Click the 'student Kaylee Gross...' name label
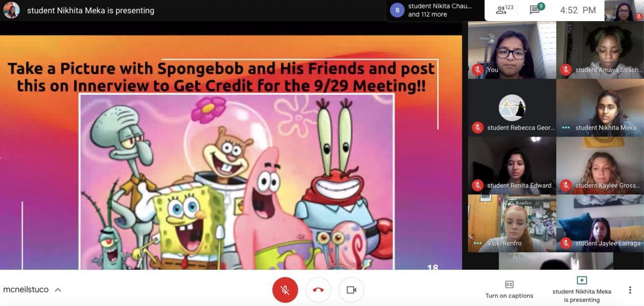The width and height of the screenshot is (644, 306). click(x=608, y=185)
